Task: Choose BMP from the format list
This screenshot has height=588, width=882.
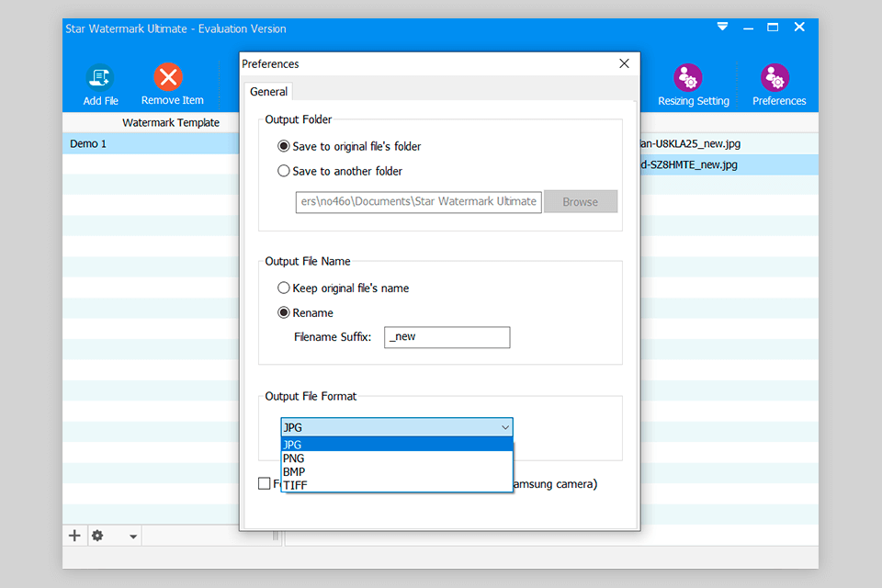Action: 397,471
